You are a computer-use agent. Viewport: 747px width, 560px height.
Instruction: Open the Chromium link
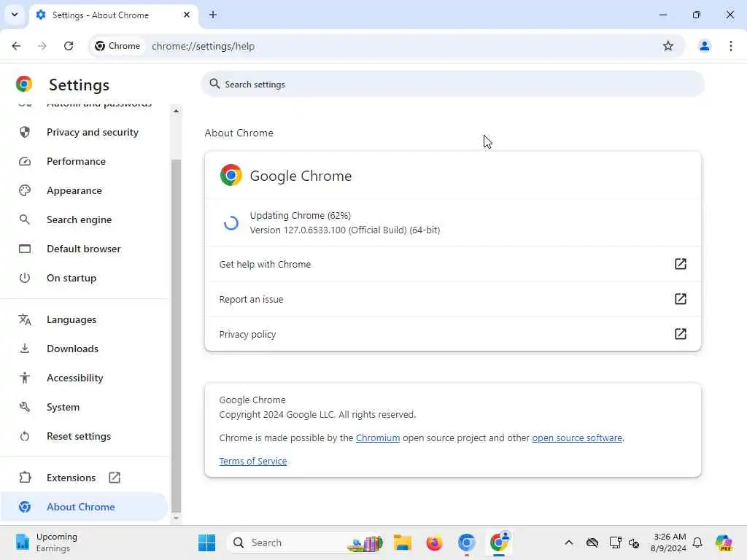coord(378,438)
